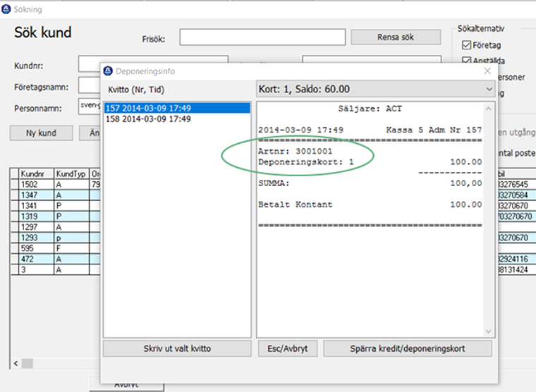Click the Sökning window app icon
The image size is (536, 392).
6,9
